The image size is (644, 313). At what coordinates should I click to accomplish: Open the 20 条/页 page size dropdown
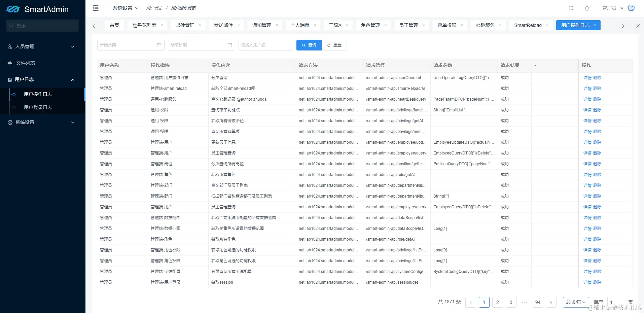(576, 302)
